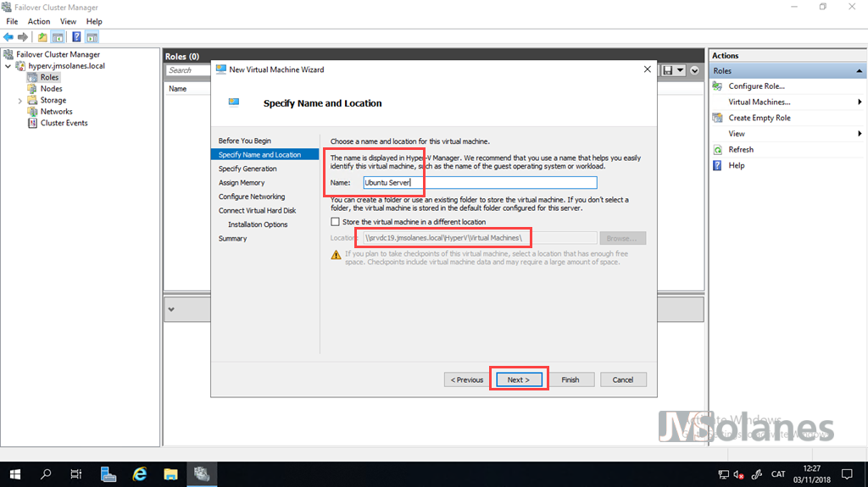Click the CAT input language indicator
This screenshot has height=487, width=868.
(x=778, y=474)
